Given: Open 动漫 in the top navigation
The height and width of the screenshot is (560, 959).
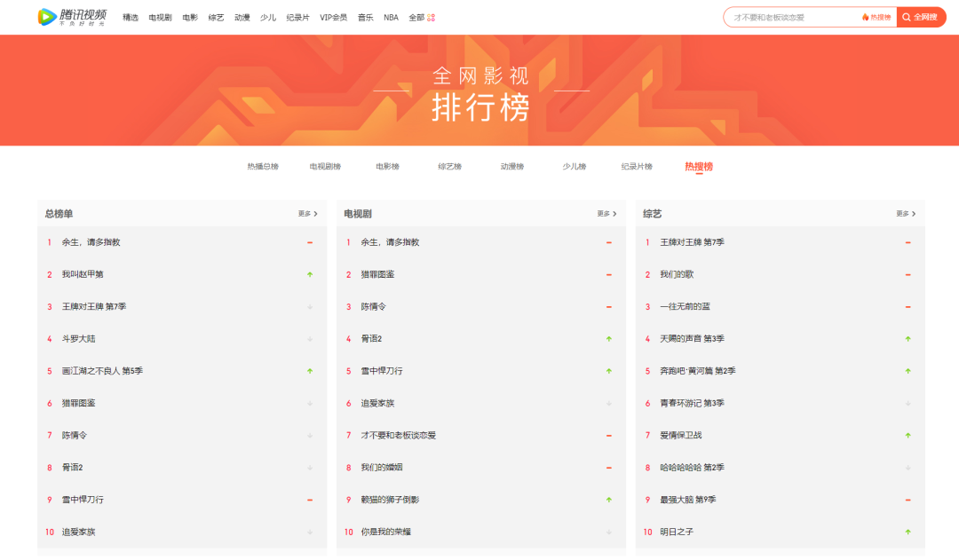Looking at the screenshot, I should [x=242, y=18].
